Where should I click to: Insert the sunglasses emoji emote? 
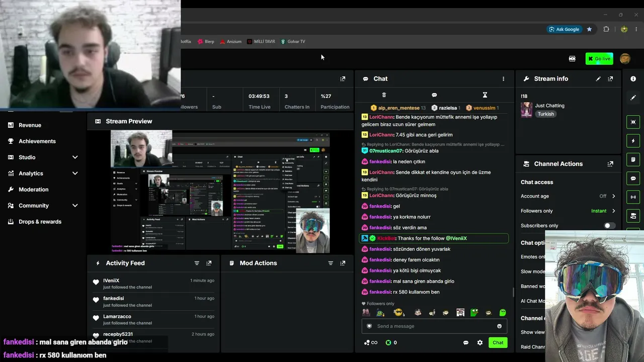pos(398,313)
